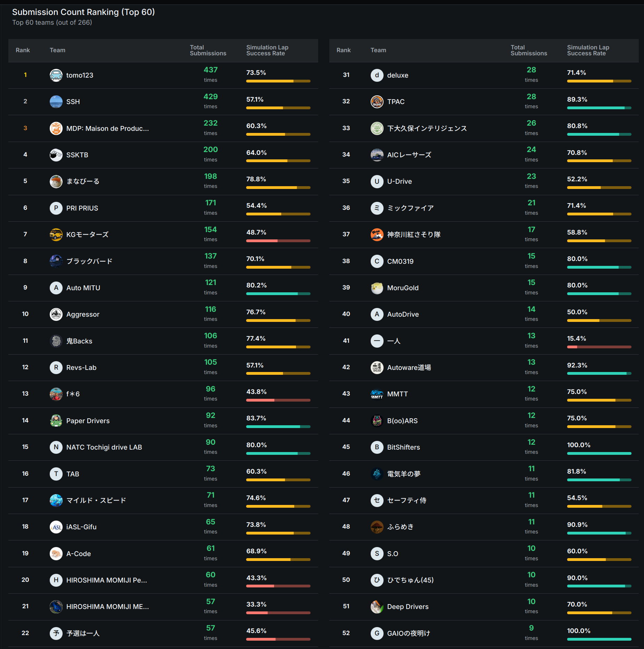The height and width of the screenshot is (649, 644).
Task: Open the MDP: Maison de Produc... team name
Action: [107, 128]
